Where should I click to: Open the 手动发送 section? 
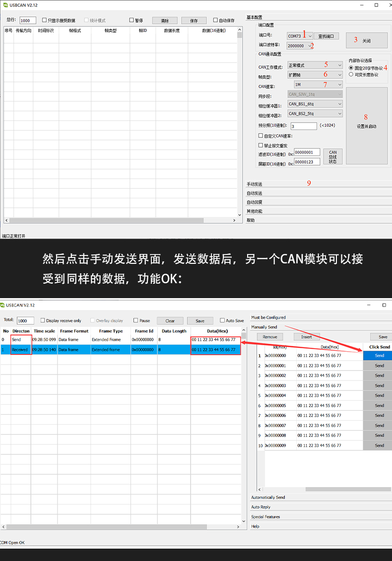255,184
